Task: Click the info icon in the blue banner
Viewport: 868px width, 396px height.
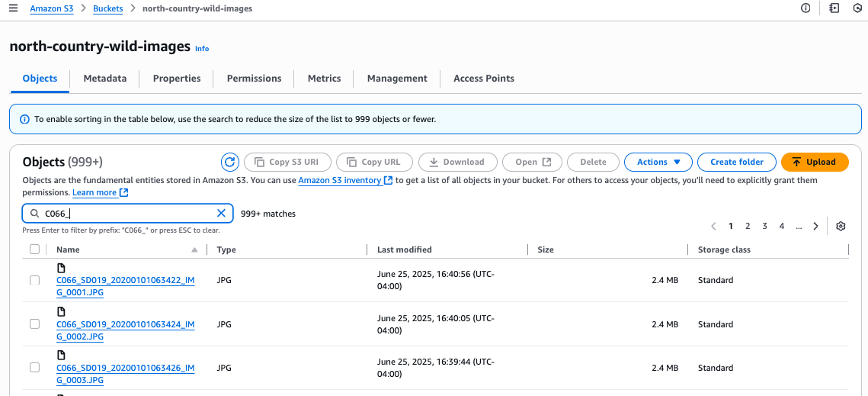Action: point(24,119)
